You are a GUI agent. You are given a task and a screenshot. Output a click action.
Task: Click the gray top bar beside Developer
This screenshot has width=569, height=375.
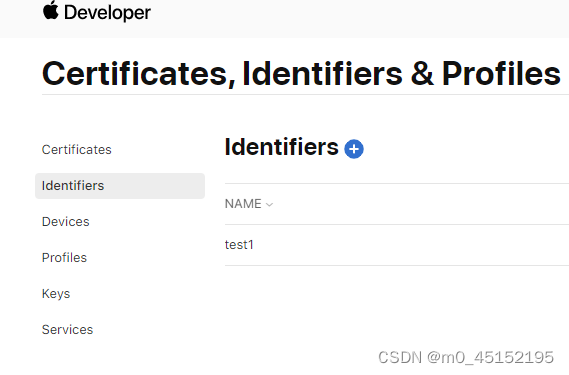[x=359, y=18]
